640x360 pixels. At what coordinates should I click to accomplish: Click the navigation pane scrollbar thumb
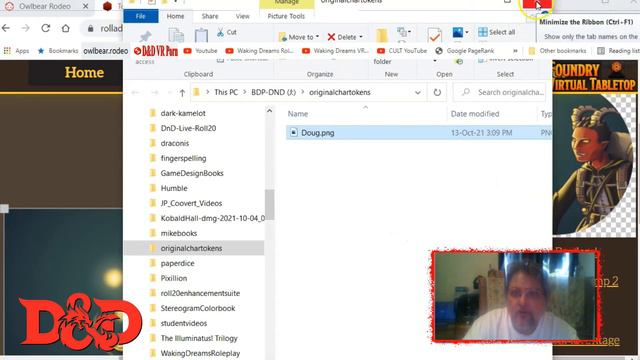coord(269,205)
